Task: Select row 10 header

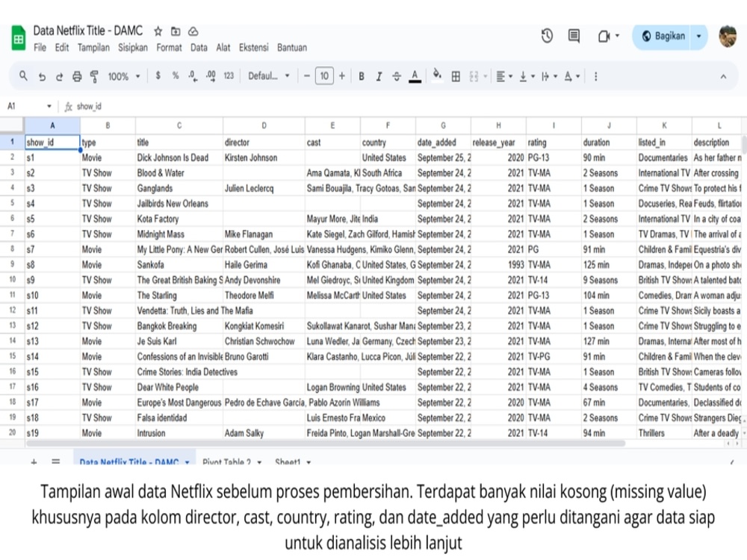Action: 13,279
